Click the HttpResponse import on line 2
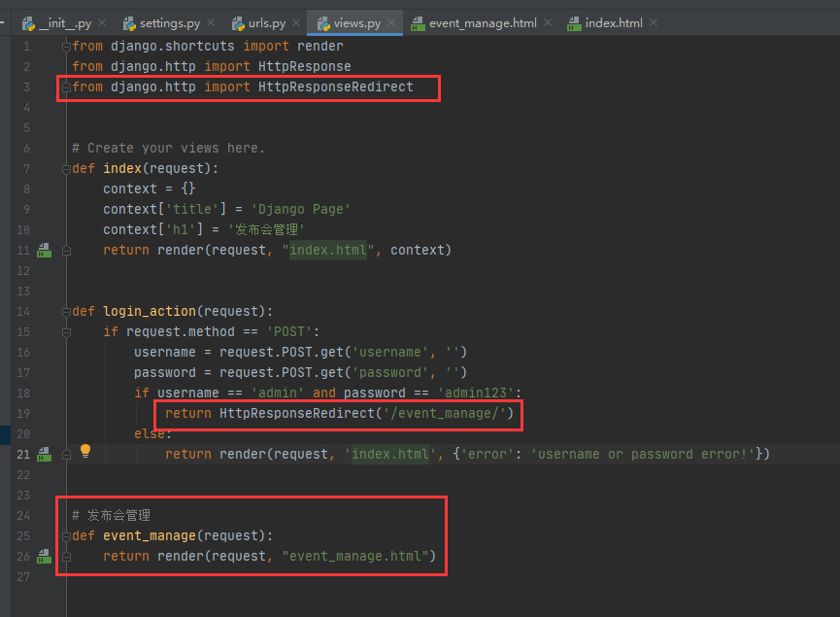Viewport: 840px width, 617px height. (x=304, y=66)
